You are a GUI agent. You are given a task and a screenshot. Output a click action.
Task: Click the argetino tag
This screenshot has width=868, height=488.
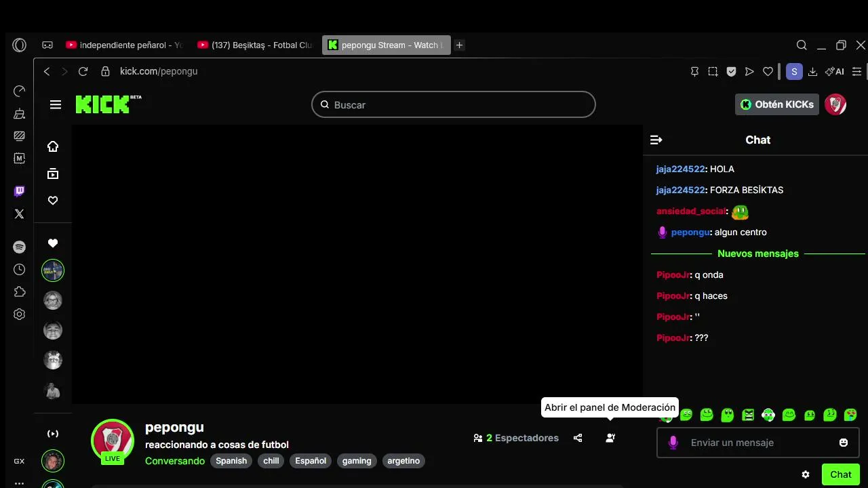(403, 461)
